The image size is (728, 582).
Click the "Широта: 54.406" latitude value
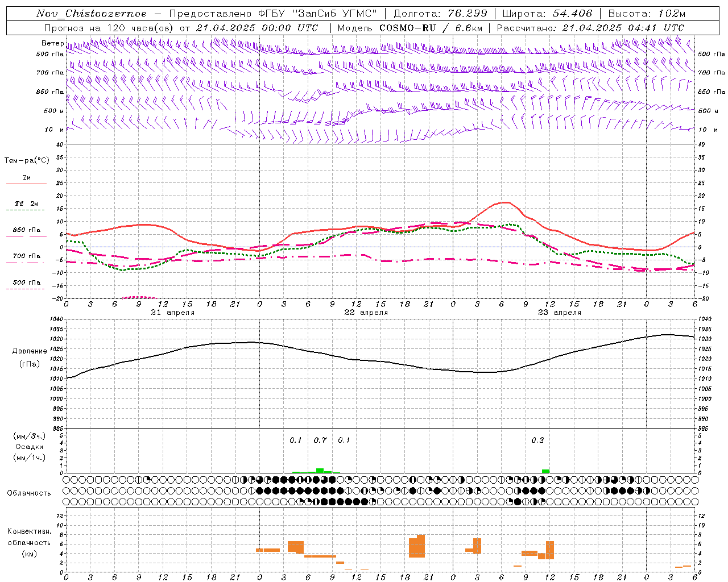(547, 14)
